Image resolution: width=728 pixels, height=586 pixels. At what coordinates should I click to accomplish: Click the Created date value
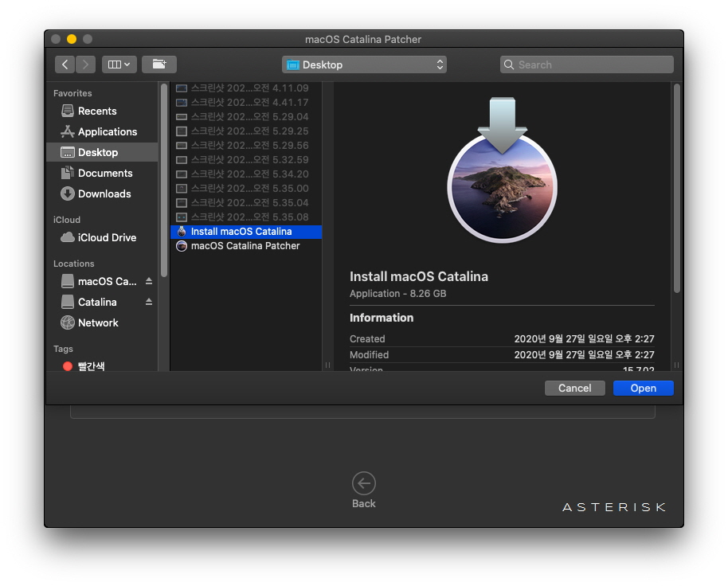click(x=584, y=338)
